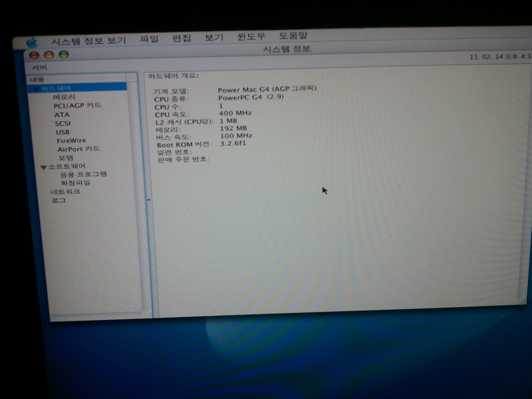
Task: Open the 파일 menu
Action: (149, 39)
